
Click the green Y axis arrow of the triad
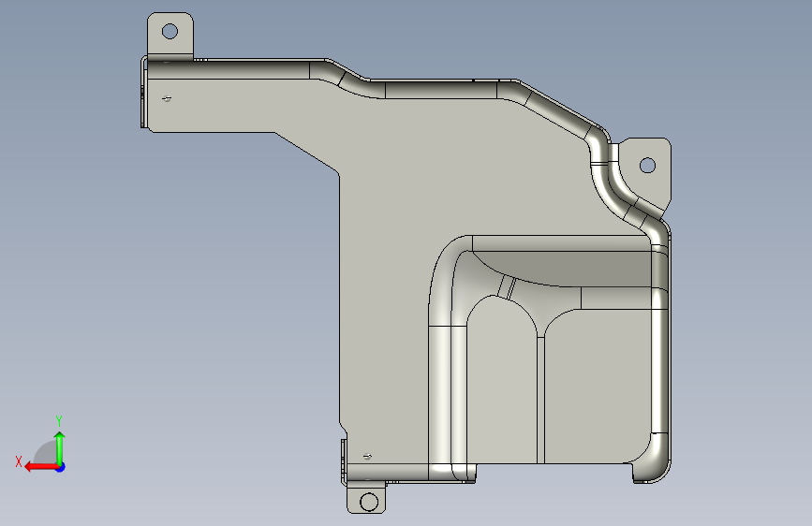[x=60, y=447]
